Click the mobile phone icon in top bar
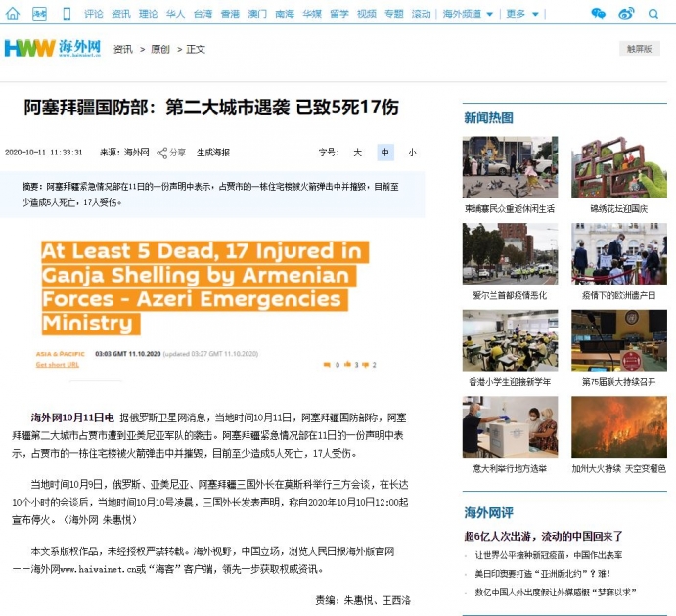 pos(67,14)
